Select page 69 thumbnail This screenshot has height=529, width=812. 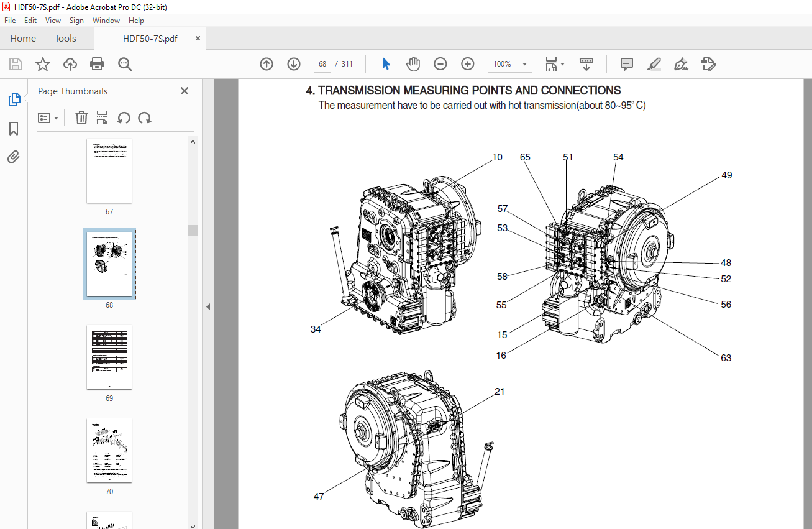[109, 357]
